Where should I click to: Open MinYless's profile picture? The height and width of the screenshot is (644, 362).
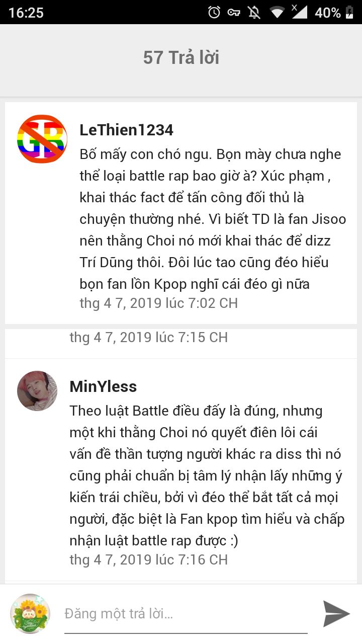click(37, 391)
